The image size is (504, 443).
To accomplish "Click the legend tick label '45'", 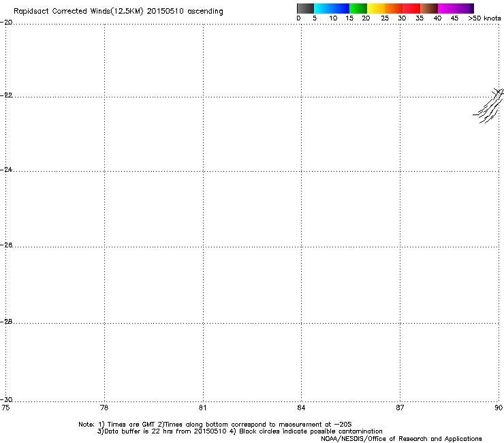I will click(454, 18).
